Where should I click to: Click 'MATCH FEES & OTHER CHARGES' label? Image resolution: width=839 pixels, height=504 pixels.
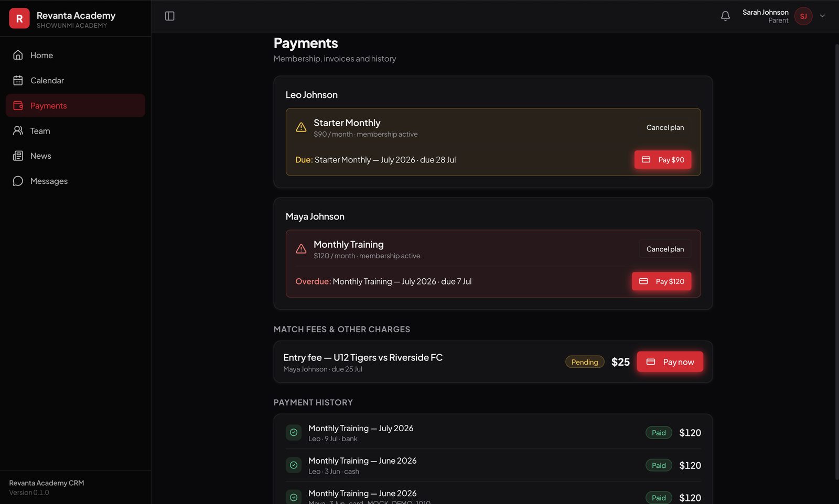[x=342, y=329]
